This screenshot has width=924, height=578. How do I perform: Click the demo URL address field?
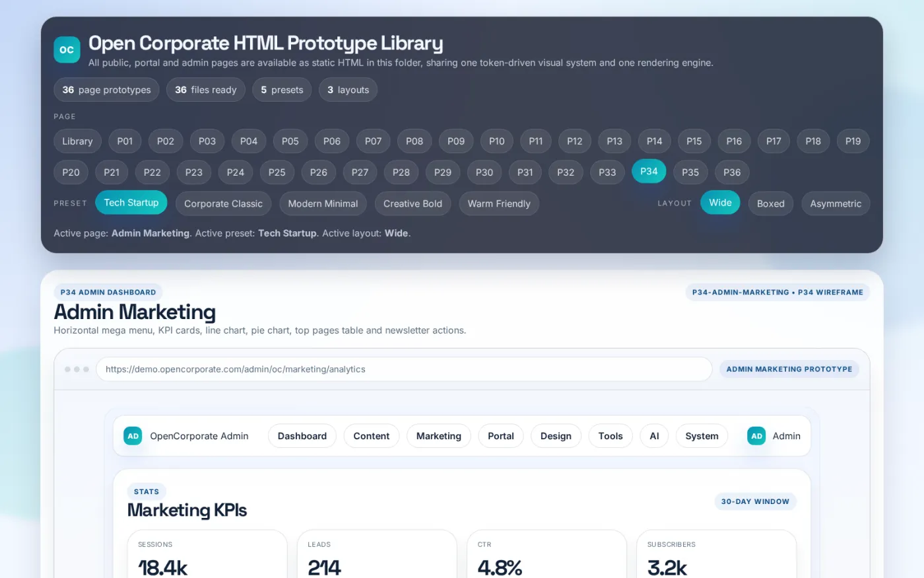[404, 369]
